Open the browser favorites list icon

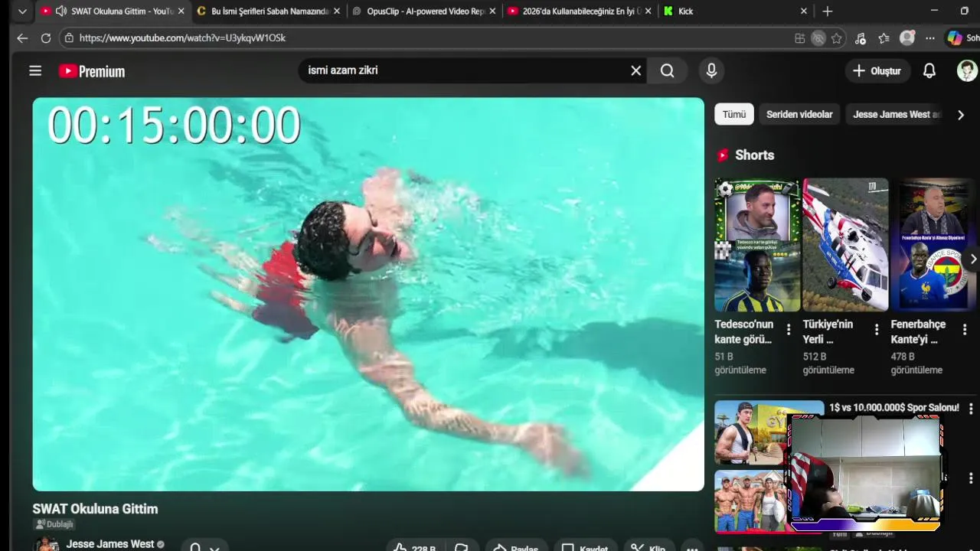884,38
